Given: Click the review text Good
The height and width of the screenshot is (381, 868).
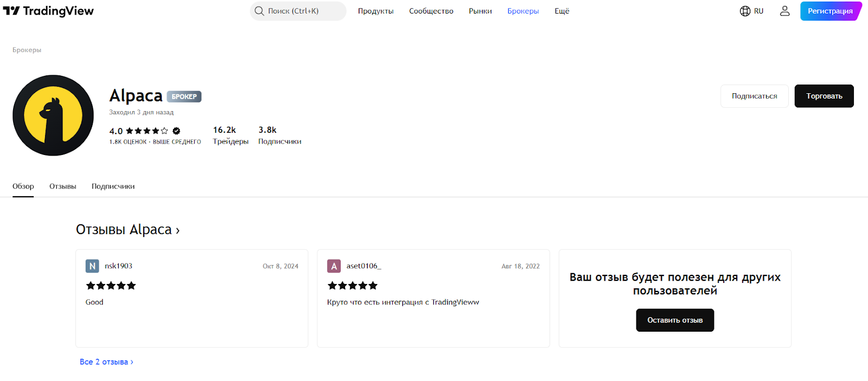Looking at the screenshot, I should 94,302.
